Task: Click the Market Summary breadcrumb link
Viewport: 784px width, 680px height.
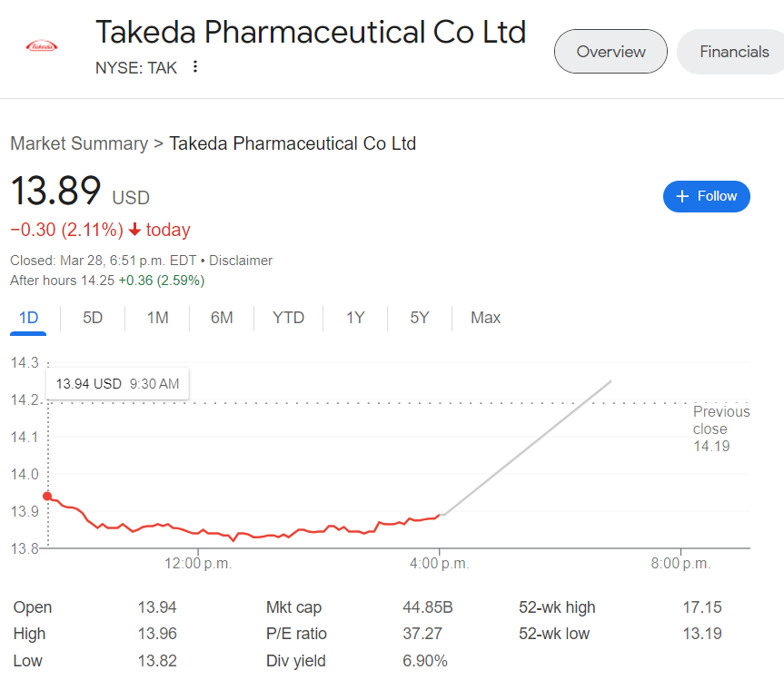Action: (79, 143)
